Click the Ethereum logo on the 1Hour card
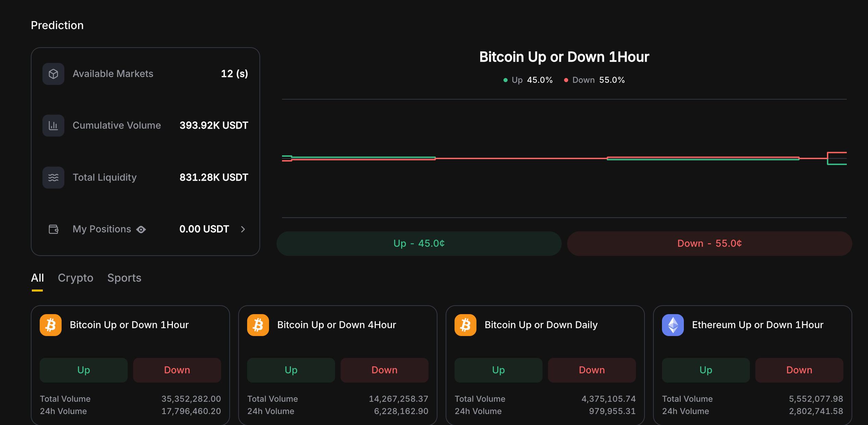 point(673,325)
